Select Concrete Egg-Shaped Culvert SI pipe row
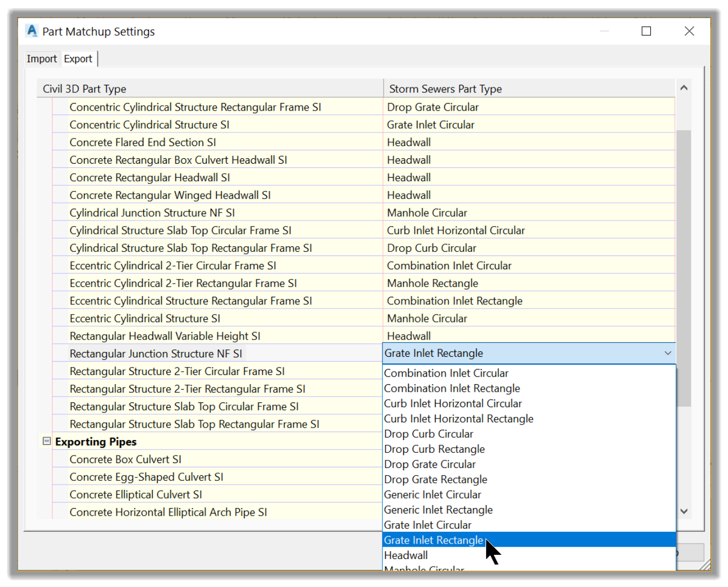This screenshot has width=728, height=587. coord(217,477)
